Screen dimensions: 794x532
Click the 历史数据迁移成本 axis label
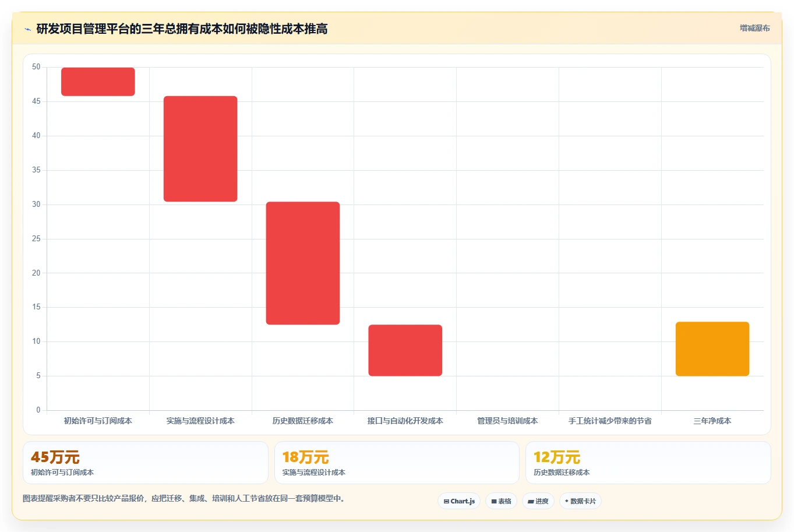pyautogui.click(x=303, y=421)
